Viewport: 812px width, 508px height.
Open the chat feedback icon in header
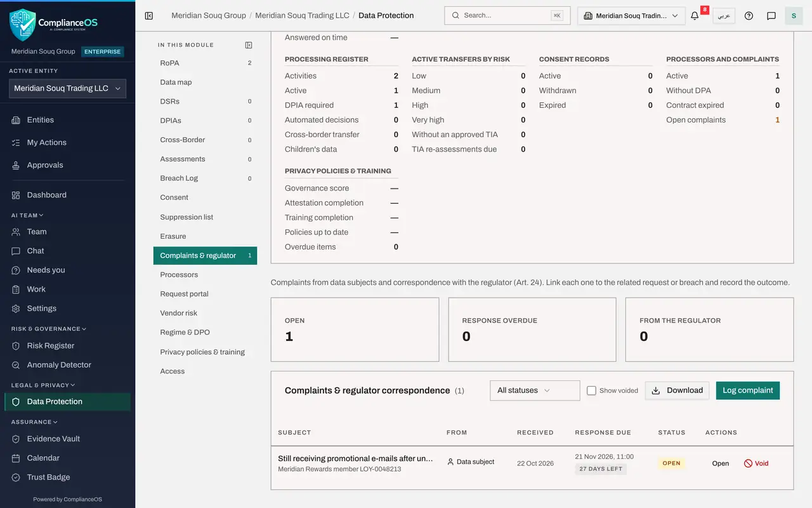(x=771, y=16)
